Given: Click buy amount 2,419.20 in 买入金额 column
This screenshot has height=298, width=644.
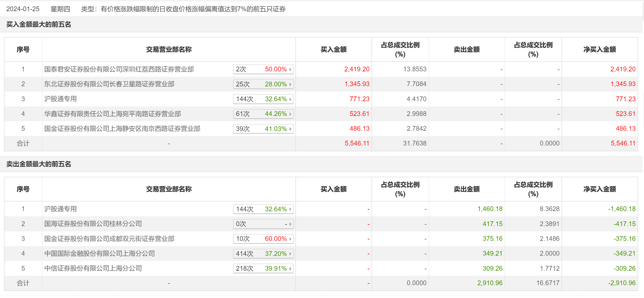Looking at the screenshot, I should click(357, 69).
